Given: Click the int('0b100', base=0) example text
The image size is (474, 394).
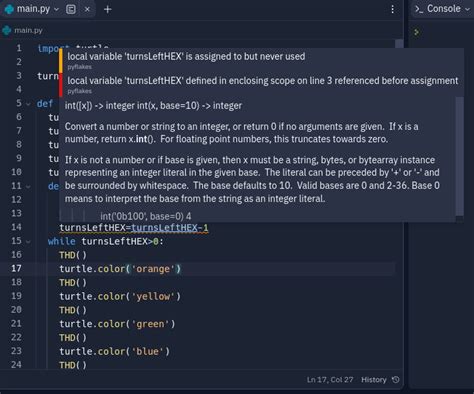Looking at the screenshot, I should coord(146,216).
